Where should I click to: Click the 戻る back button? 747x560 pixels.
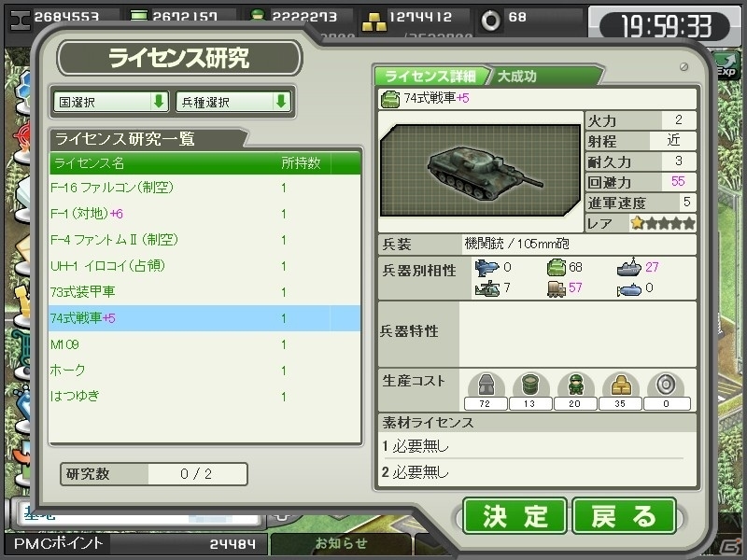coord(624,516)
